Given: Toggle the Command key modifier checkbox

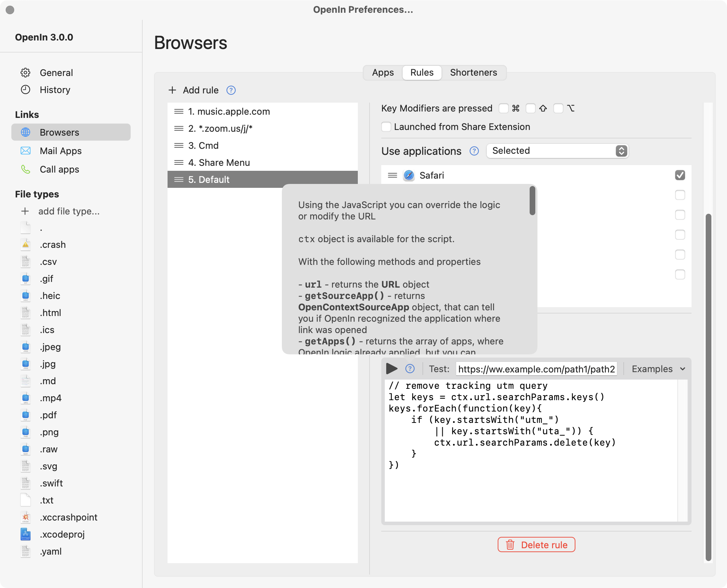Looking at the screenshot, I should (x=503, y=108).
